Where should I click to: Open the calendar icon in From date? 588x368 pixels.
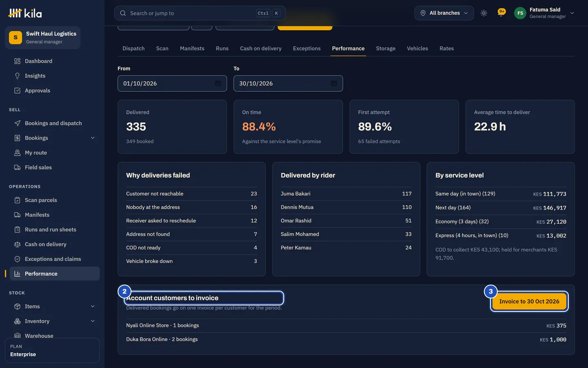(x=218, y=83)
